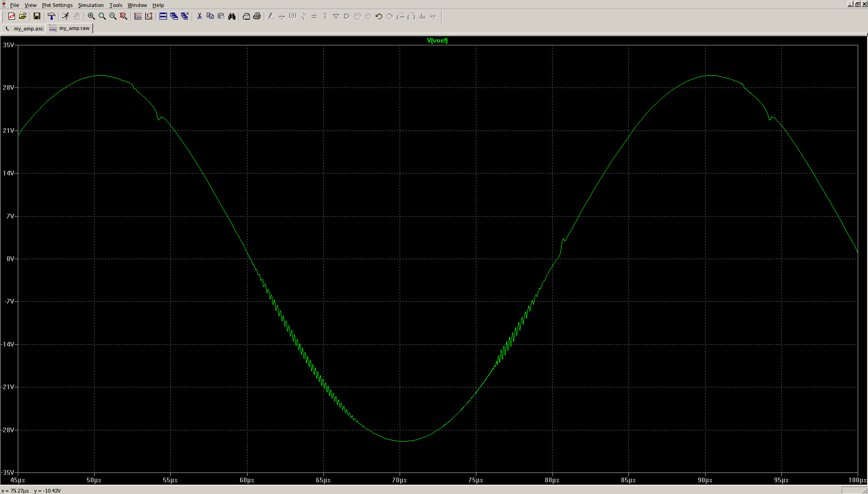Click the 100µs horizontal axis label
The height and width of the screenshot is (494, 868).
(x=857, y=480)
